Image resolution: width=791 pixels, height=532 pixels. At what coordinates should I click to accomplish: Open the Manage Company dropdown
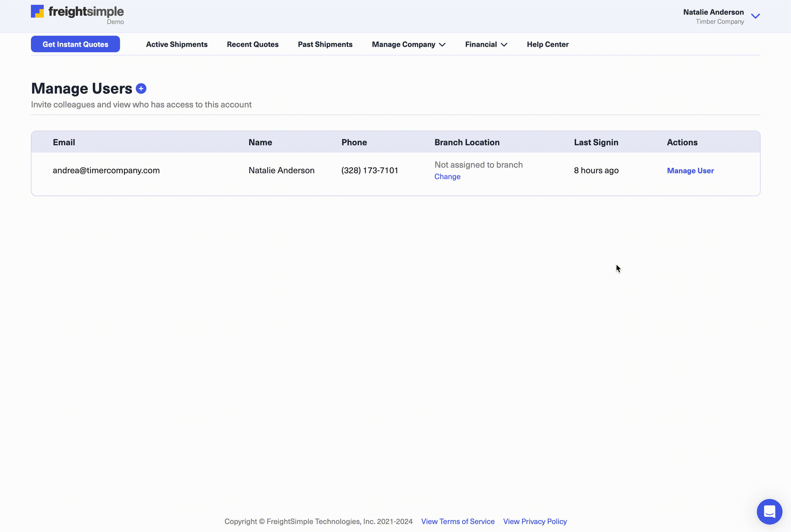pyautogui.click(x=408, y=44)
